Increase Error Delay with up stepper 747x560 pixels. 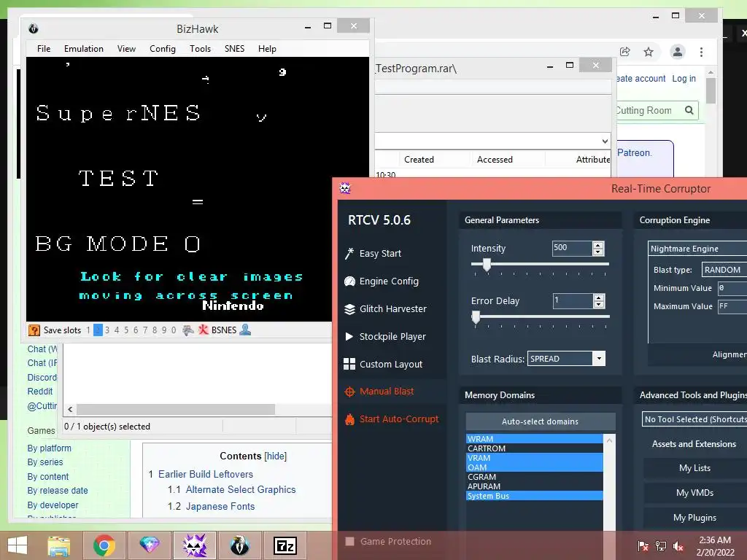click(599, 297)
